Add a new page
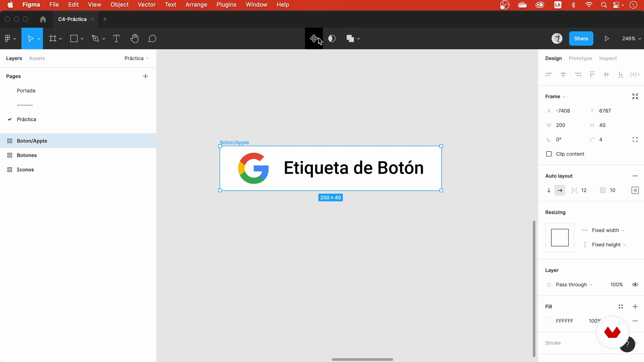Image resolution: width=644 pixels, height=362 pixels. click(145, 76)
